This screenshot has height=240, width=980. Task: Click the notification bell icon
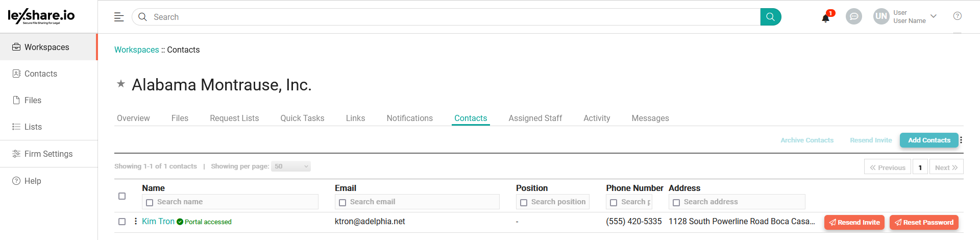[x=825, y=18]
